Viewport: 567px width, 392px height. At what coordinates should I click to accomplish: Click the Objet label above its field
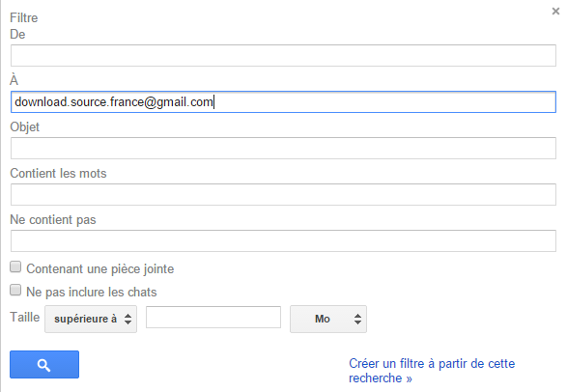pyautogui.click(x=24, y=127)
